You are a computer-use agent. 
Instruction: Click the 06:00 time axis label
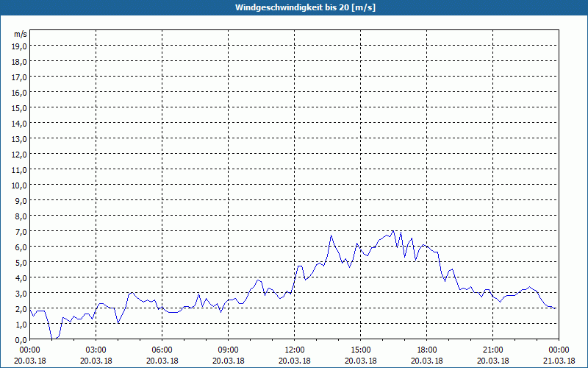[162, 350]
